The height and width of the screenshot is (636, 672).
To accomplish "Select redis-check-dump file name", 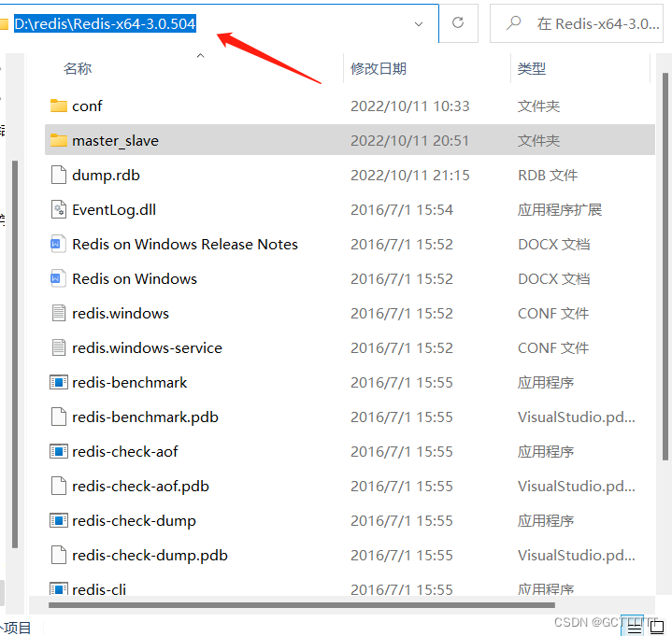I will click(134, 521).
